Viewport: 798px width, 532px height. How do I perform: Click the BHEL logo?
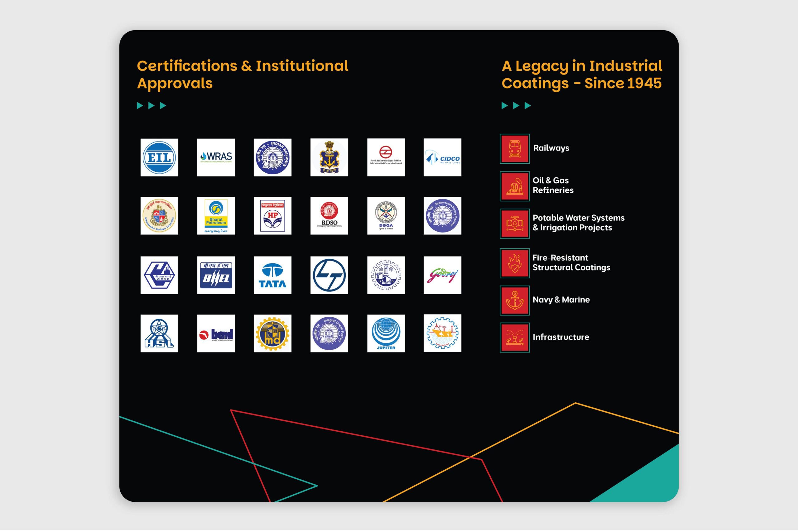pyautogui.click(x=216, y=275)
